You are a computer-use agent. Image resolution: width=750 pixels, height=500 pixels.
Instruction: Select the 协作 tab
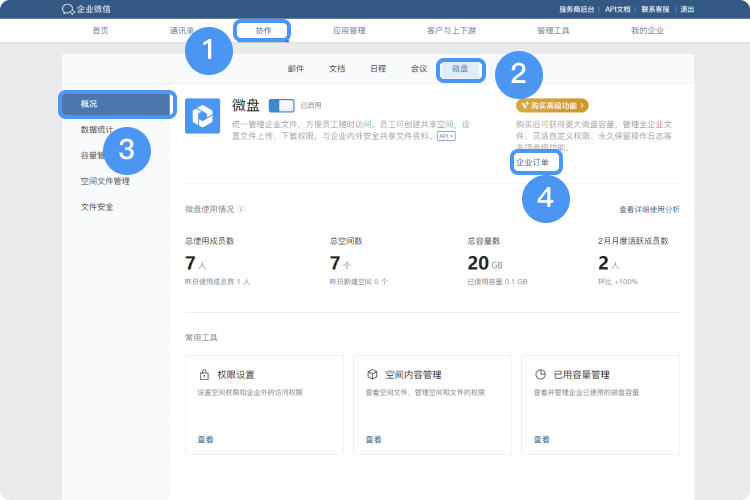coord(263,31)
